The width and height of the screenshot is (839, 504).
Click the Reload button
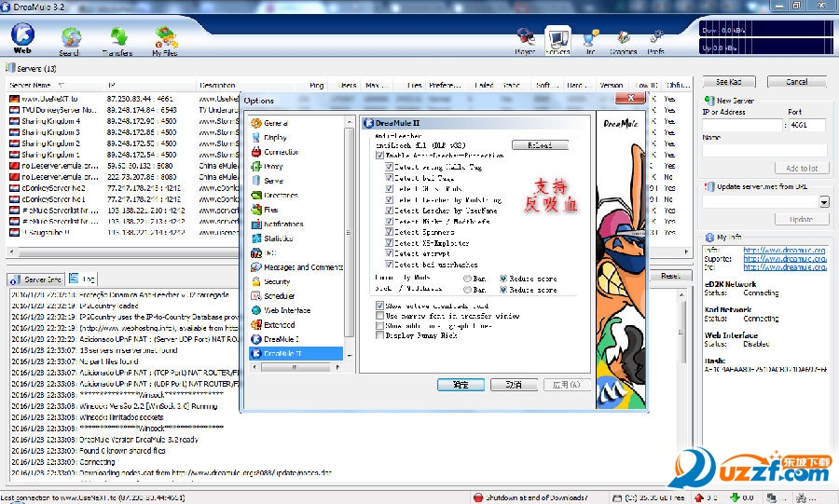(x=540, y=145)
